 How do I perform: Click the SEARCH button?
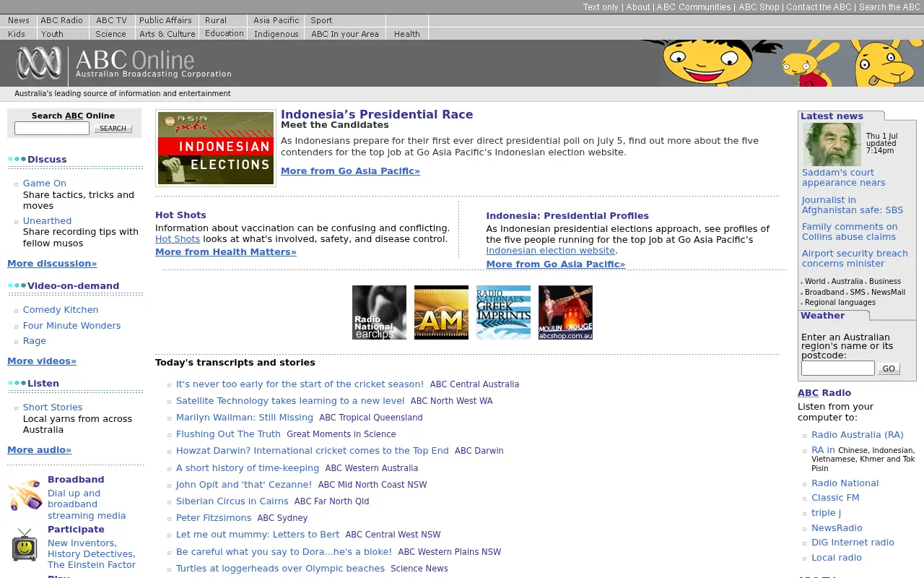pyautogui.click(x=113, y=129)
